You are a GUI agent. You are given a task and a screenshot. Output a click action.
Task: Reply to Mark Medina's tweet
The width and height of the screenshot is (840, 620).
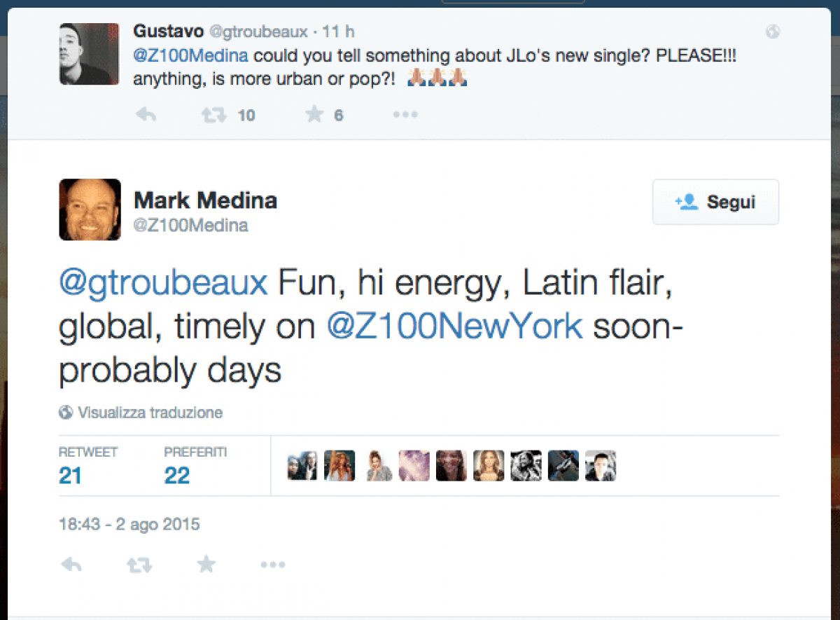pyautogui.click(x=71, y=564)
